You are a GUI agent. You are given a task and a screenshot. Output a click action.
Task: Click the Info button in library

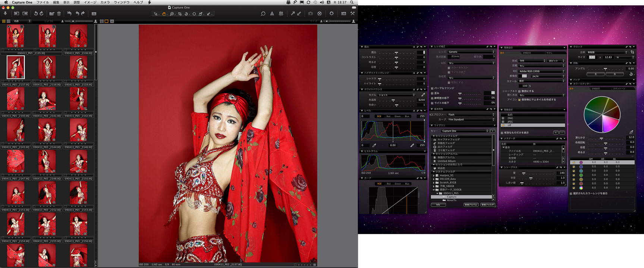click(x=438, y=205)
